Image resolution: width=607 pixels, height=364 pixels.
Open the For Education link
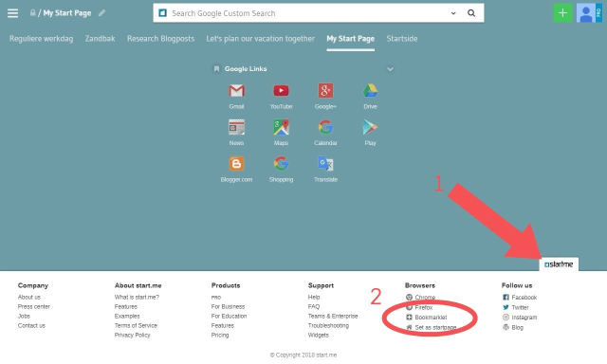229,316
